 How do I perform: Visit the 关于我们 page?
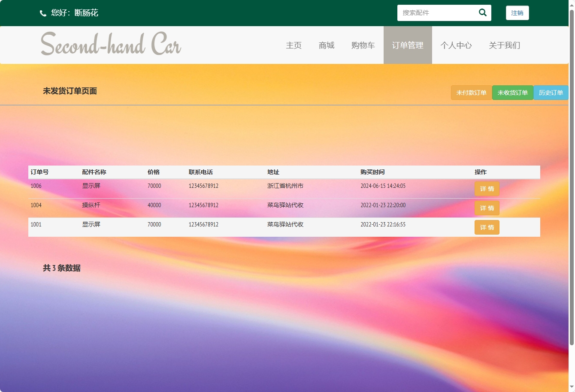504,45
